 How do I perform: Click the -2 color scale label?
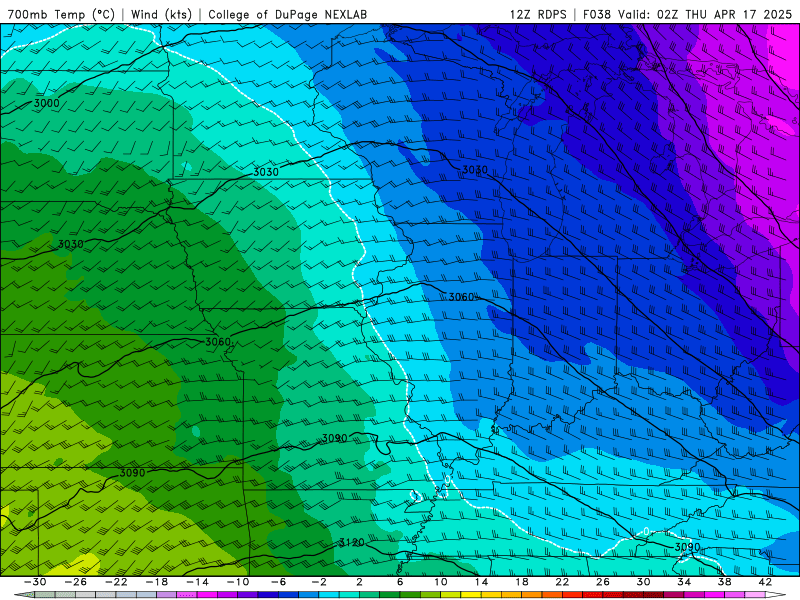click(x=319, y=582)
